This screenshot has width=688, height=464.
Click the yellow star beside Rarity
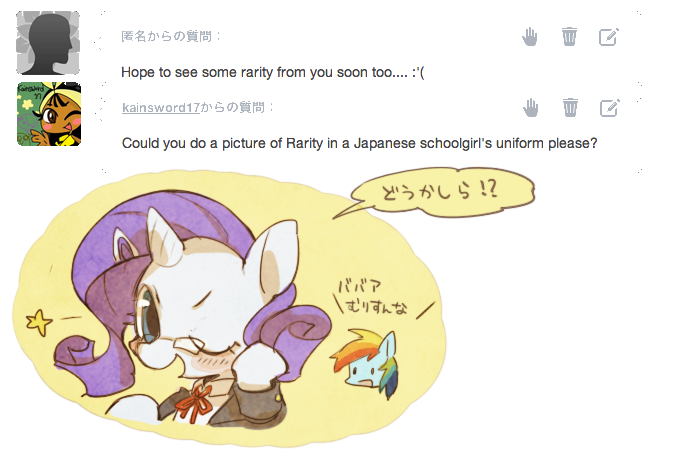coord(39,323)
